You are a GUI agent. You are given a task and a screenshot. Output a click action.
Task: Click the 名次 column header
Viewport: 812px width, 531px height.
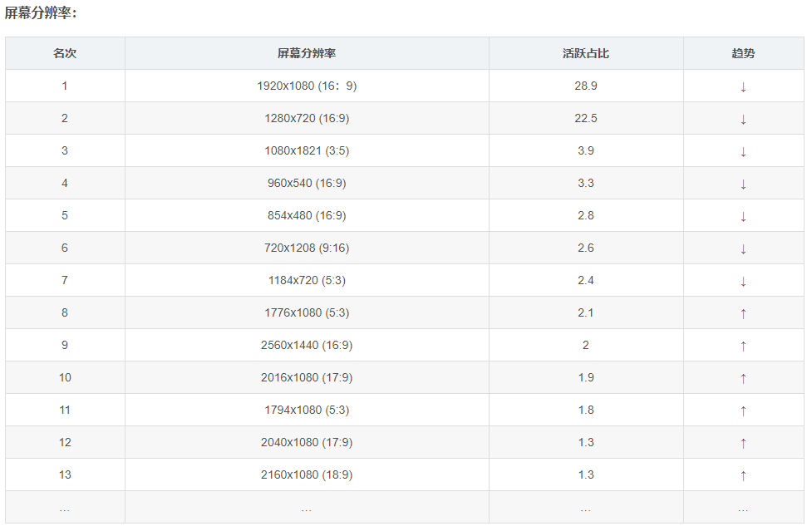(65, 53)
